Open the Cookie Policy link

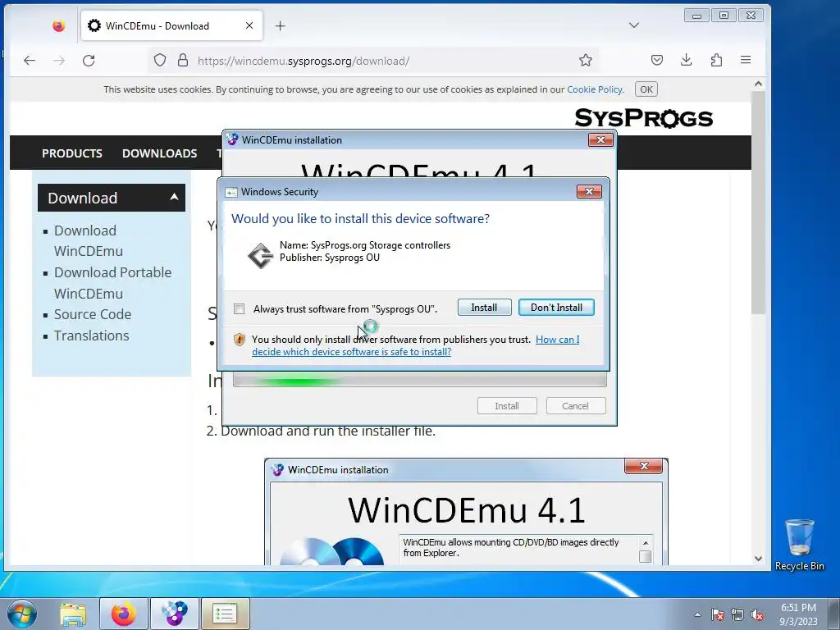coord(595,89)
